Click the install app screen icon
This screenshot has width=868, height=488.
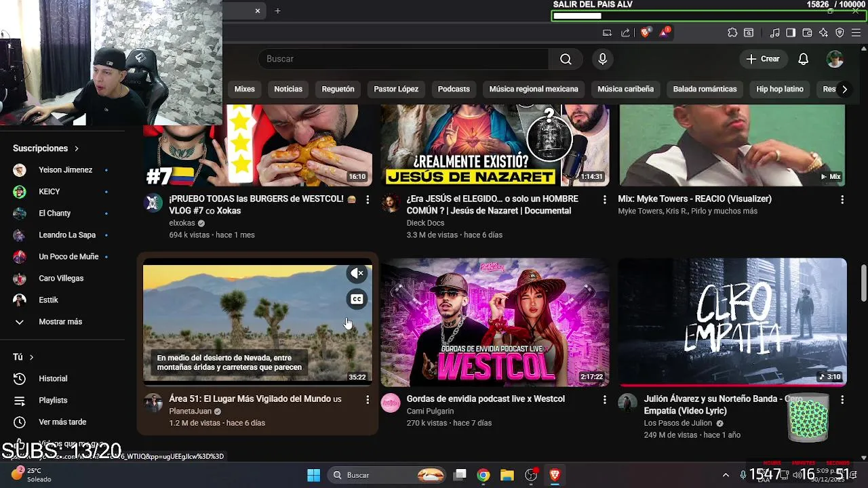(x=607, y=33)
